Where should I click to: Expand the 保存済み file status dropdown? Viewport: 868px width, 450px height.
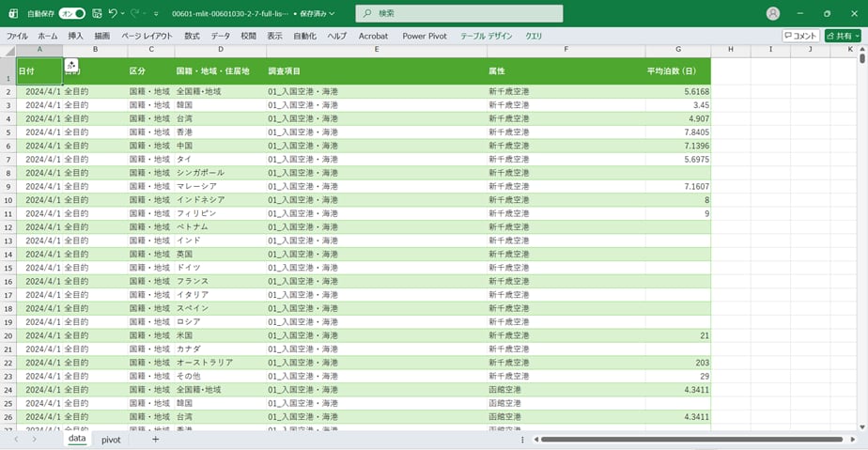pos(332,13)
